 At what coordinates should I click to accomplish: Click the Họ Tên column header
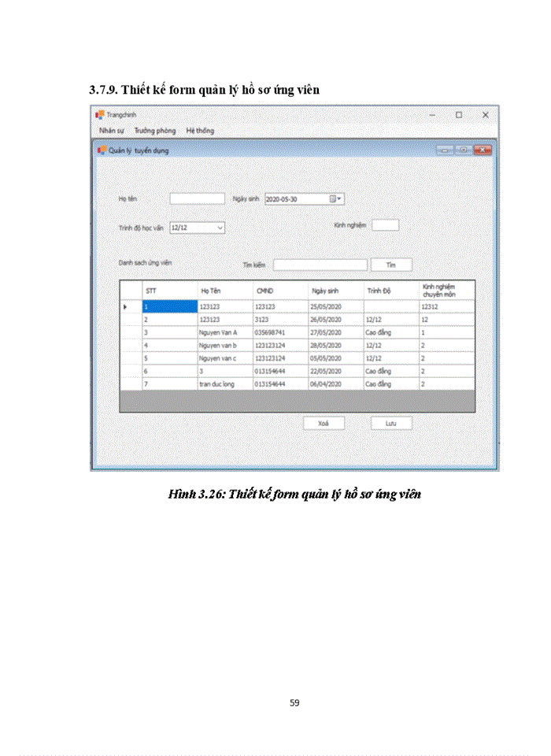click(x=225, y=291)
